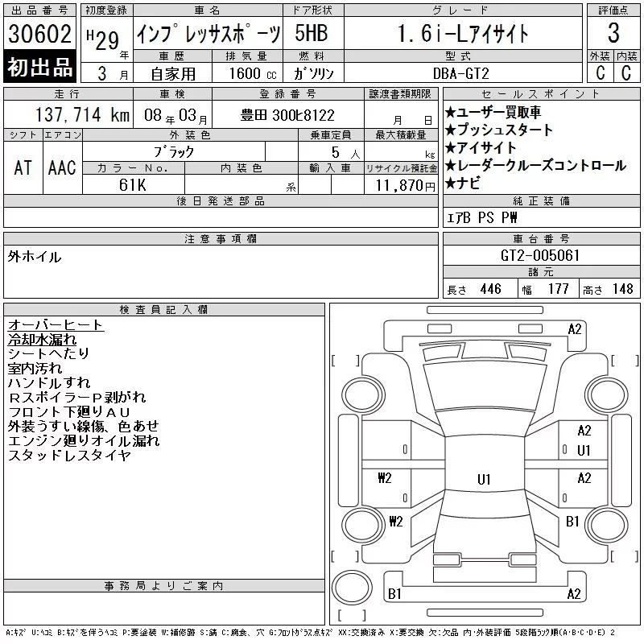This screenshot has height=644, width=644.
Task: Click the オーバーヒート inspector note
Action: 56,324
